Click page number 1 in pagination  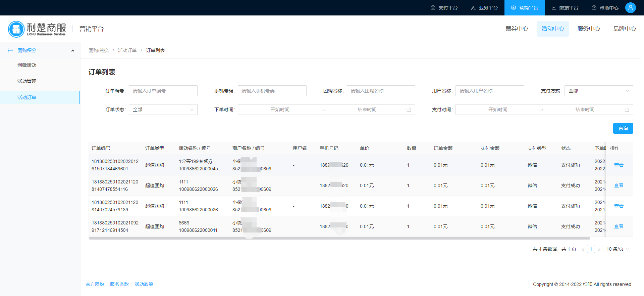(591, 249)
